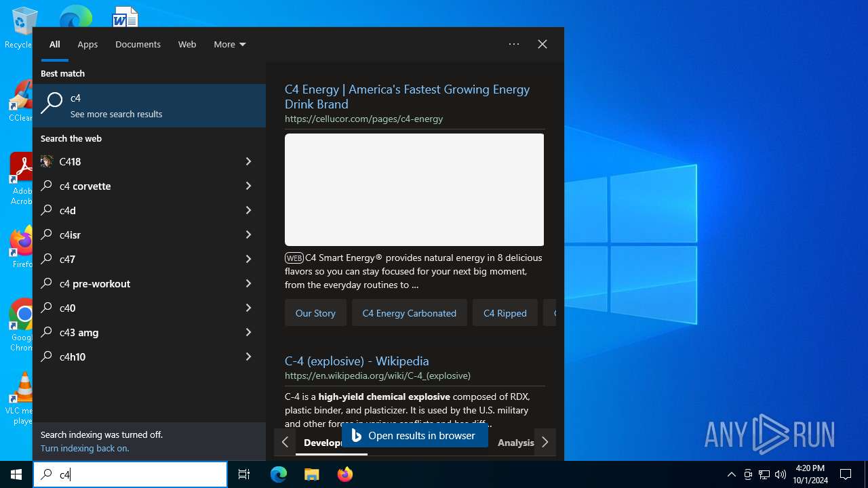
Task: Open the Action Center notifications icon
Action: pyautogui.click(x=846, y=474)
